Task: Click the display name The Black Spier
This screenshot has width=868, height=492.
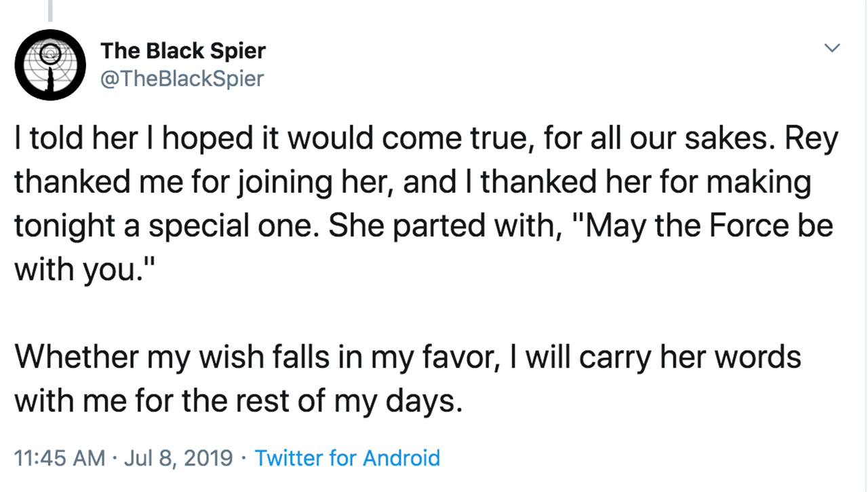Action: (x=183, y=50)
